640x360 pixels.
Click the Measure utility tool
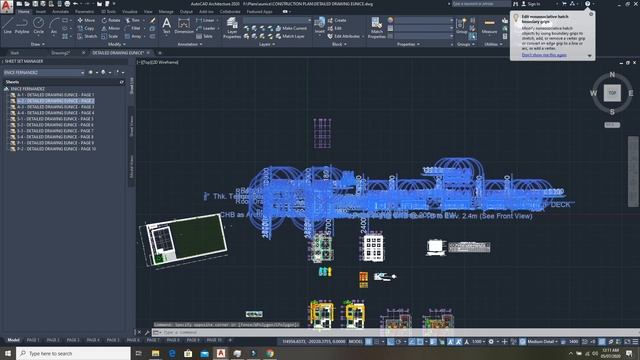click(x=489, y=25)
